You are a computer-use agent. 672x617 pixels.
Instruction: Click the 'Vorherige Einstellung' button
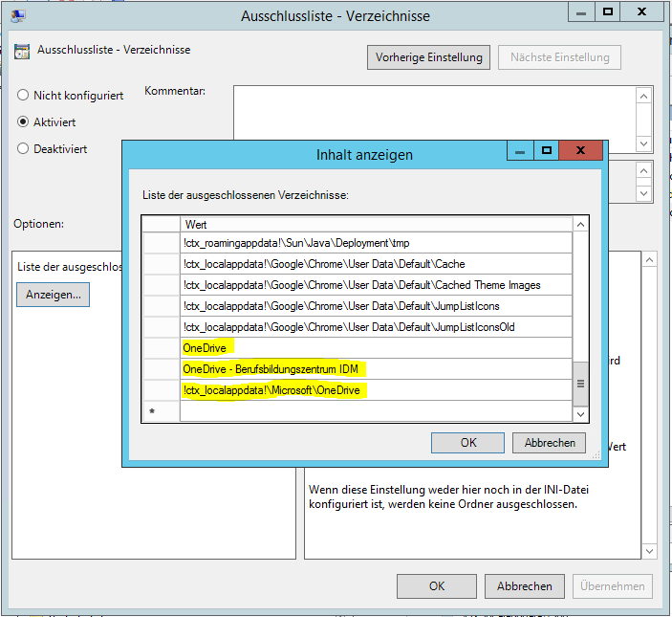pyautogui.click(x=428, y=57)
